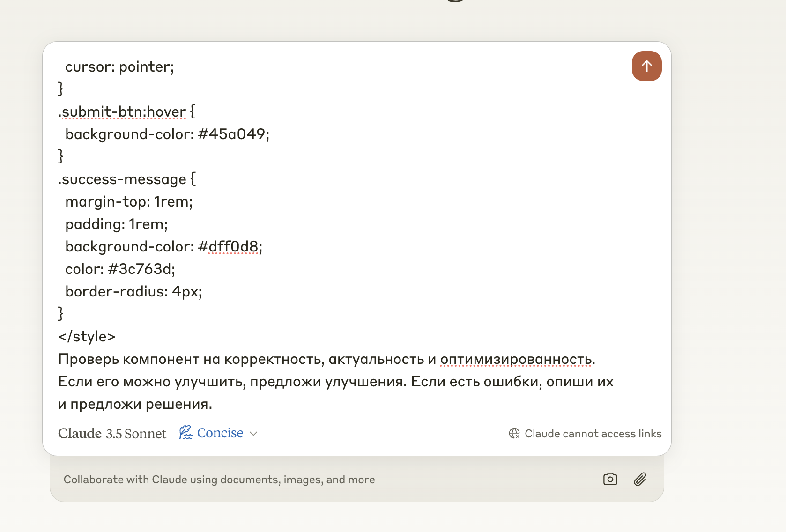Send the message with the orange arrow button
The height and width of the screenshot is (532, 786).
point(646,66)
